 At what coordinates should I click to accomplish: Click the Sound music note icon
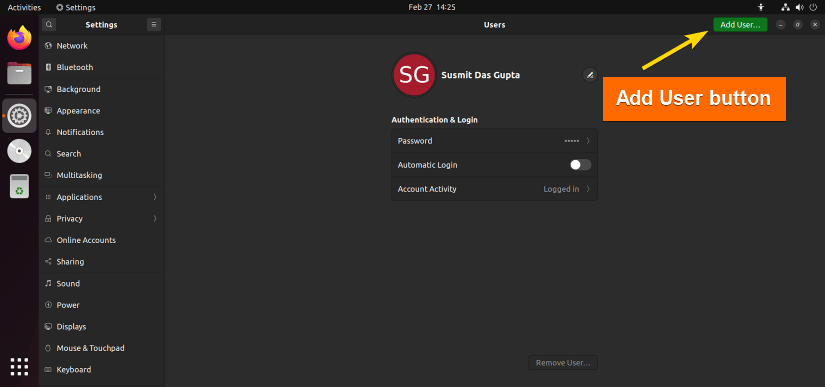48,283
